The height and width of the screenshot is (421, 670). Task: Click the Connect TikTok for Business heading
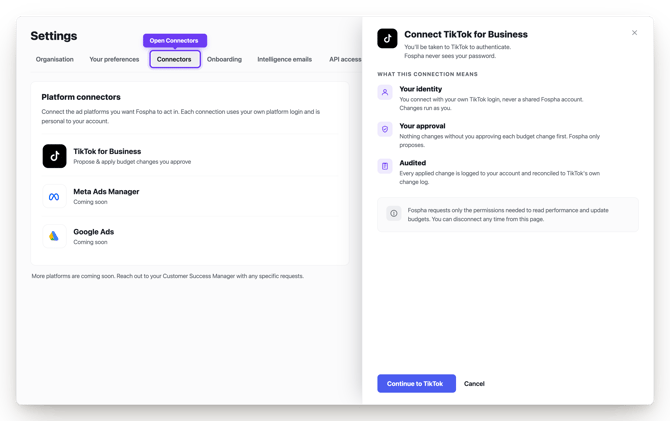(466, 34)
